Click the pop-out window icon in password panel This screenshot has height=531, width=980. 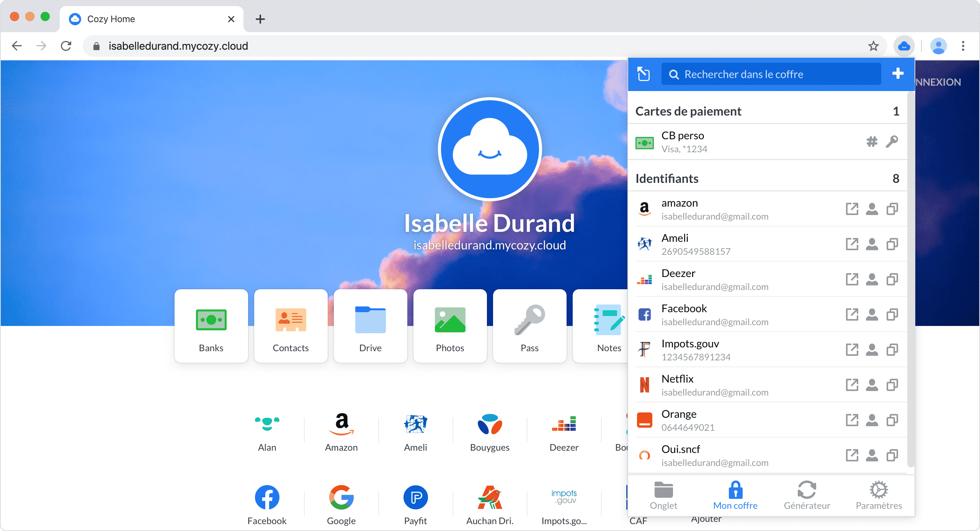[644, 74]
